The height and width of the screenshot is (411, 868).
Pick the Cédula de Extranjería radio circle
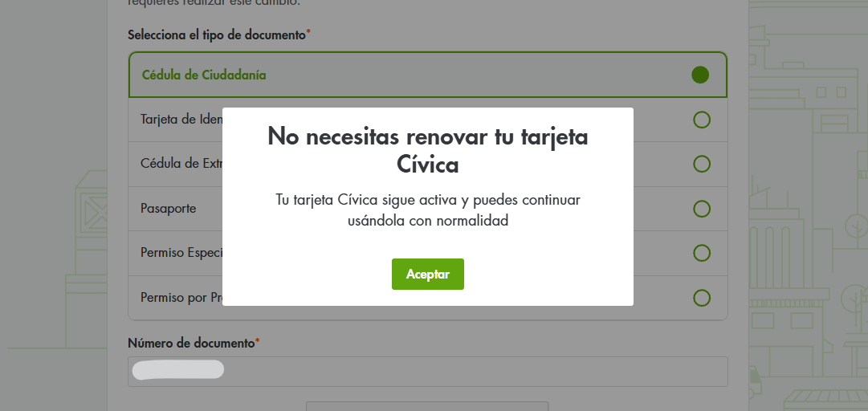click(701, 164)
